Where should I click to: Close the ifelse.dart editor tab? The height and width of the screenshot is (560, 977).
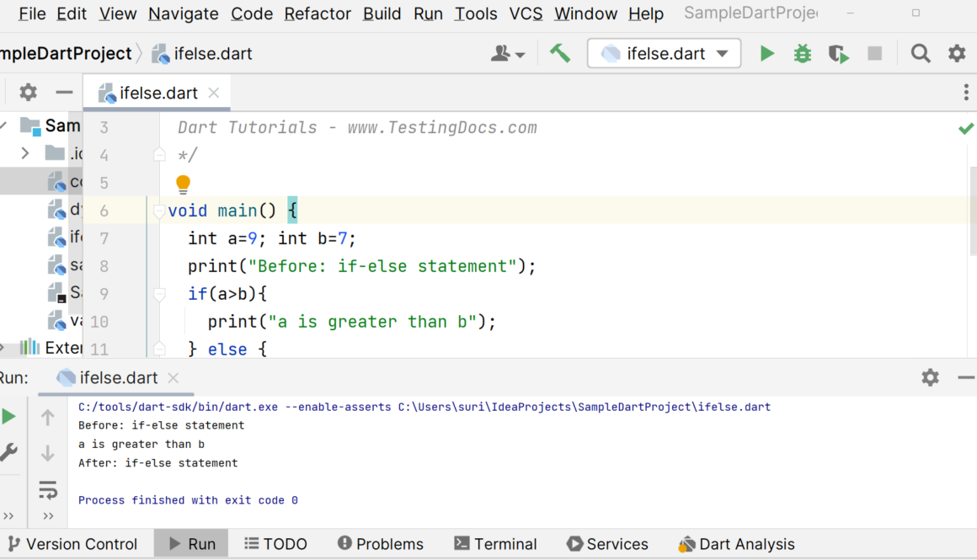pos(214,93)
